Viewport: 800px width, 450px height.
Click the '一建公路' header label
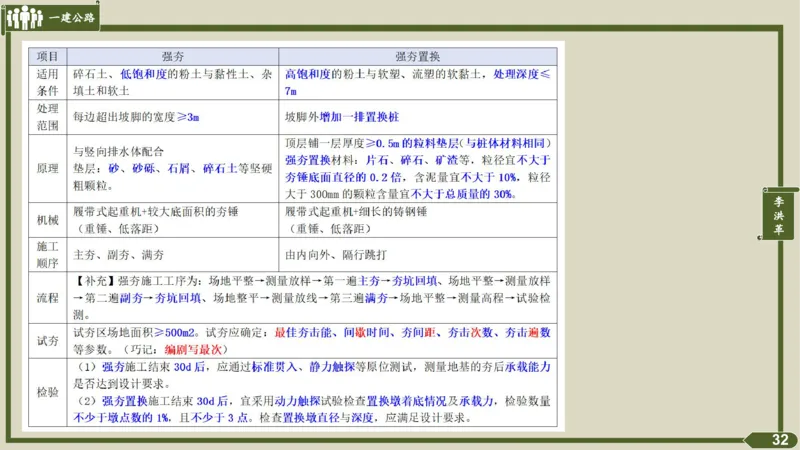click(x=72, y=18)
